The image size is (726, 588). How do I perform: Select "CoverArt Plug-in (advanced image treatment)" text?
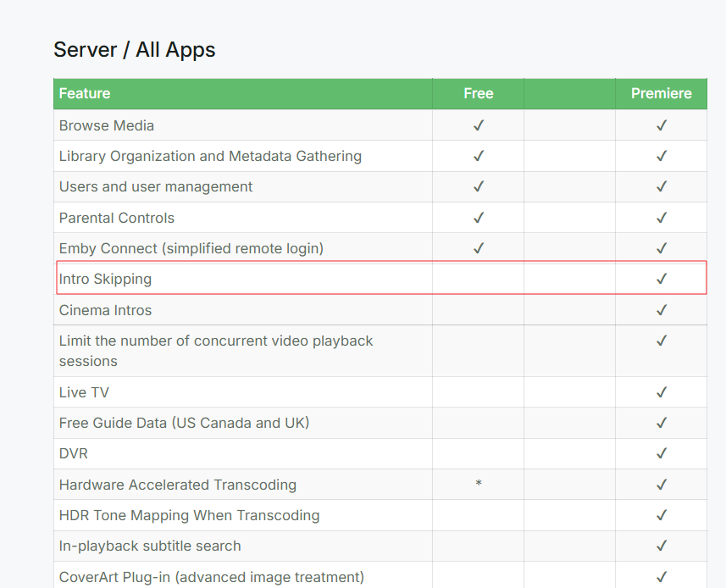[212, 577]
